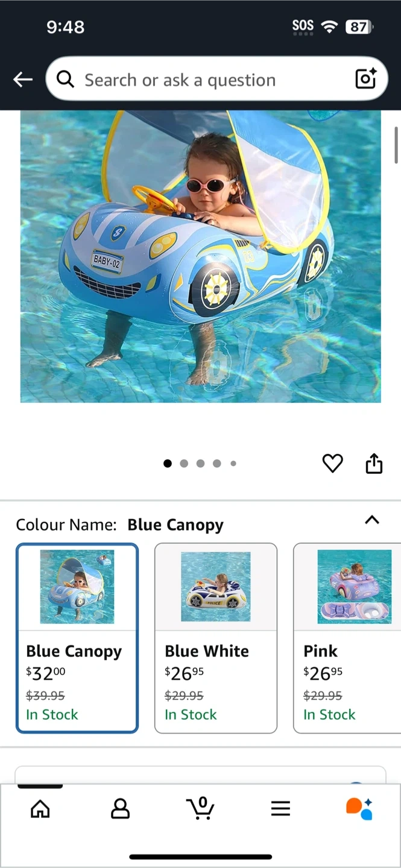The image size is (401, 868).
Task: Go to Home tab icon
Action: coord(40,808)
